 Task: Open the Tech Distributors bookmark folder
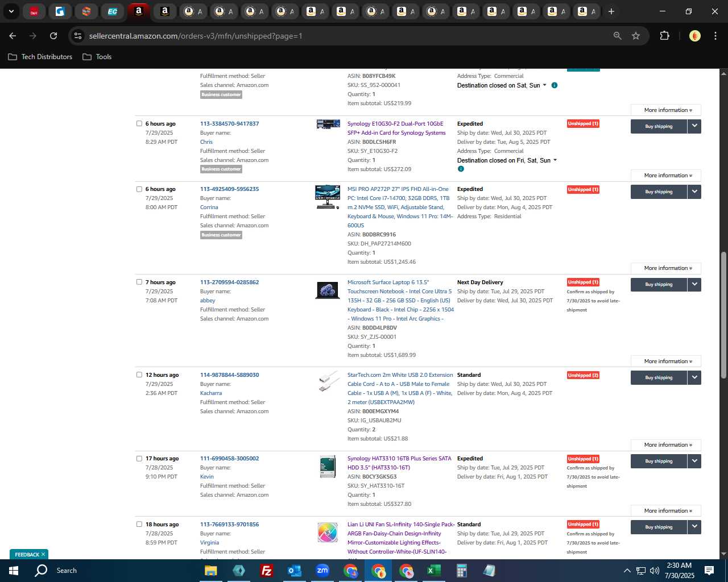(40, 57)
